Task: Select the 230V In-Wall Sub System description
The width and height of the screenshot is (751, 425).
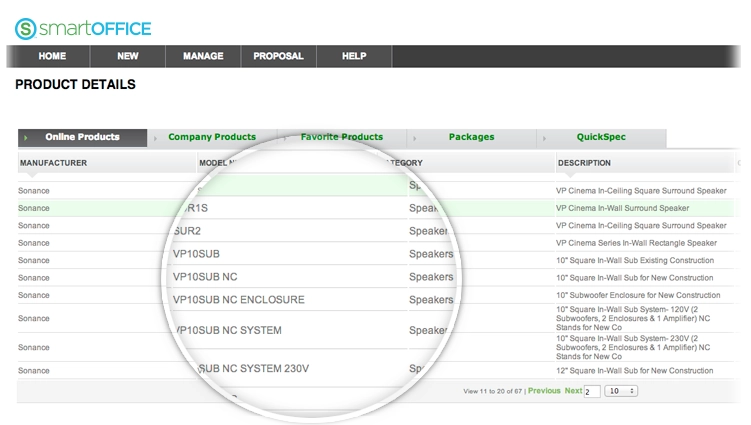Action: pos(633,347)
